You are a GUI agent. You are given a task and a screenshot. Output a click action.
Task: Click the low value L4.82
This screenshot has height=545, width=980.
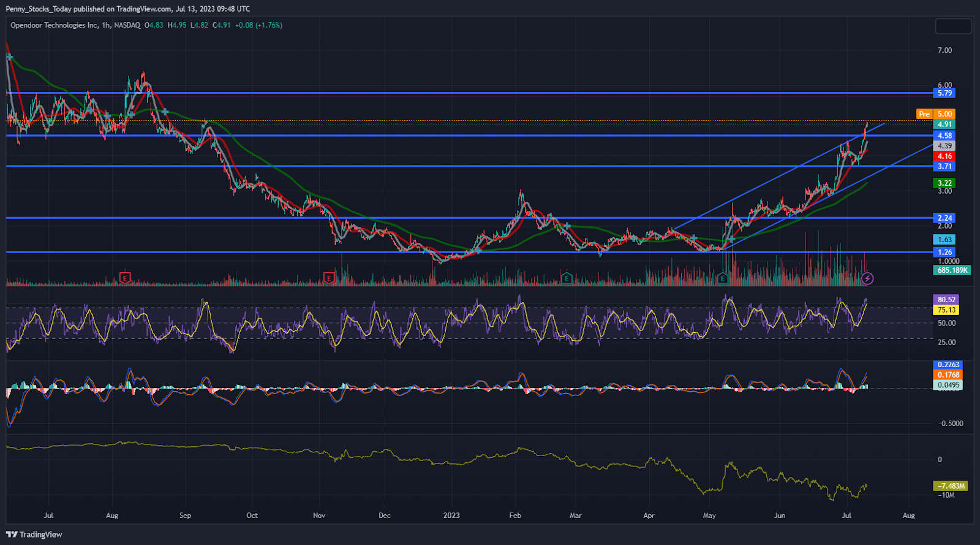click(199, 25)
